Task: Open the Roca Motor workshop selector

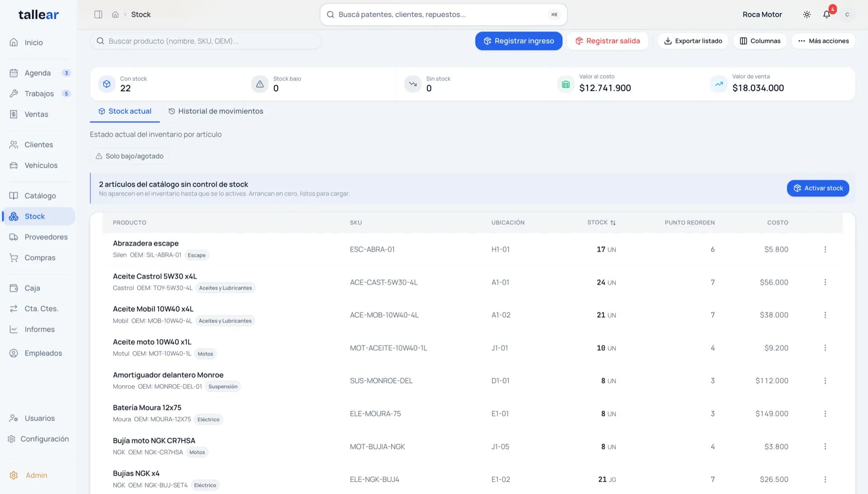Action: 762,14
